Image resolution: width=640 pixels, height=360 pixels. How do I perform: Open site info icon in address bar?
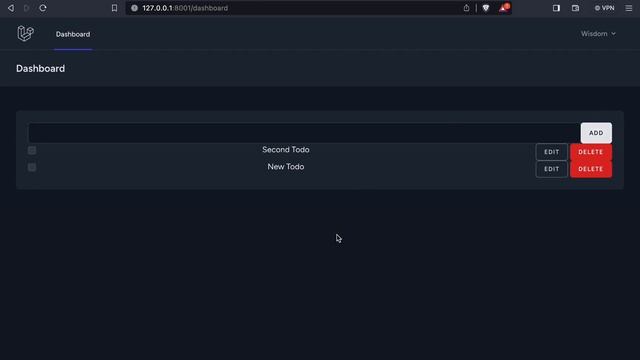pyautogui.click(x=134, y=8)
